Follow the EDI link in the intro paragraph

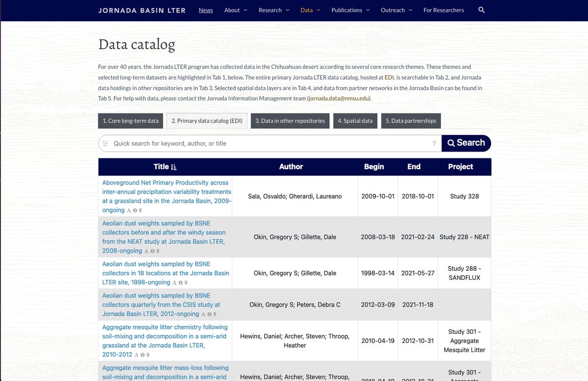[x=389, y=78]
